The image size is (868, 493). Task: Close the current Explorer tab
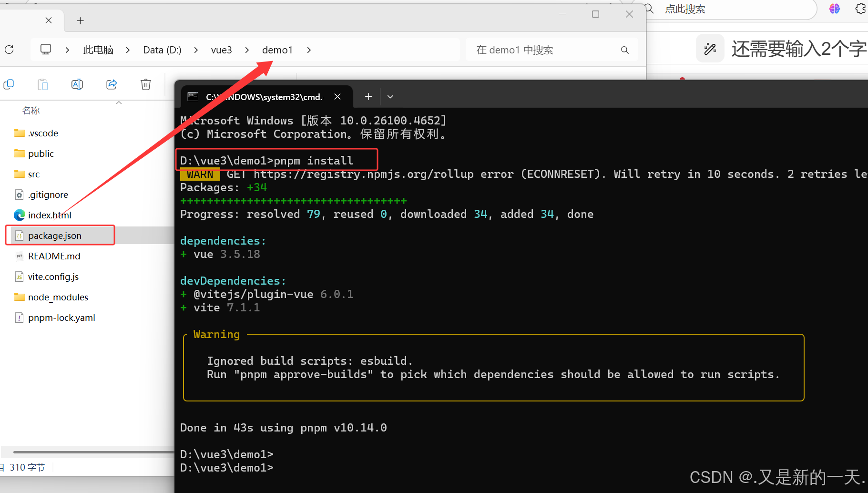tap(49, 20)
